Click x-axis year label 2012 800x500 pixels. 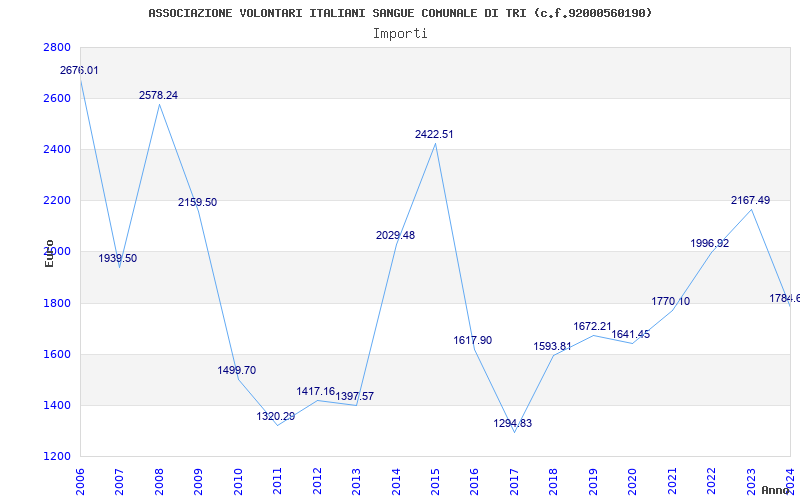(x=317, y=482)
